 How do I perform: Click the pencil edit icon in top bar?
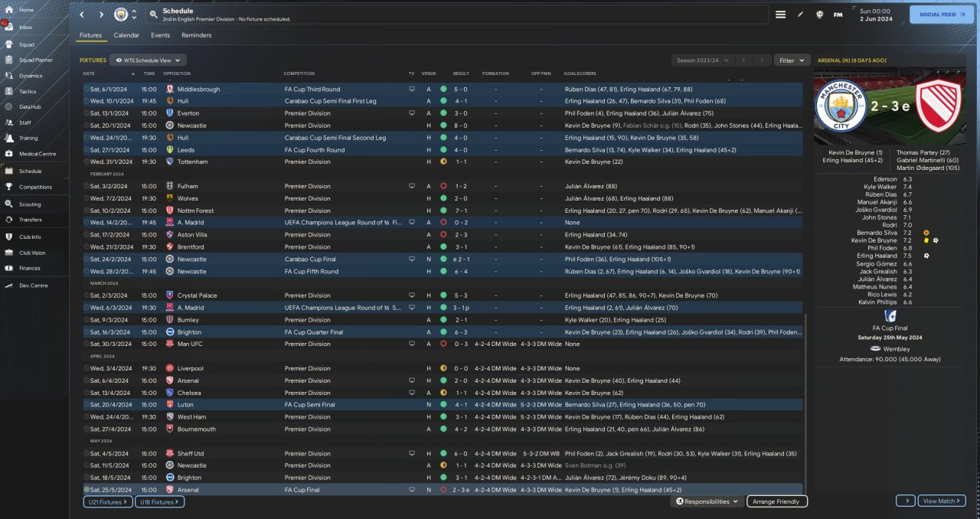[801, 15]
